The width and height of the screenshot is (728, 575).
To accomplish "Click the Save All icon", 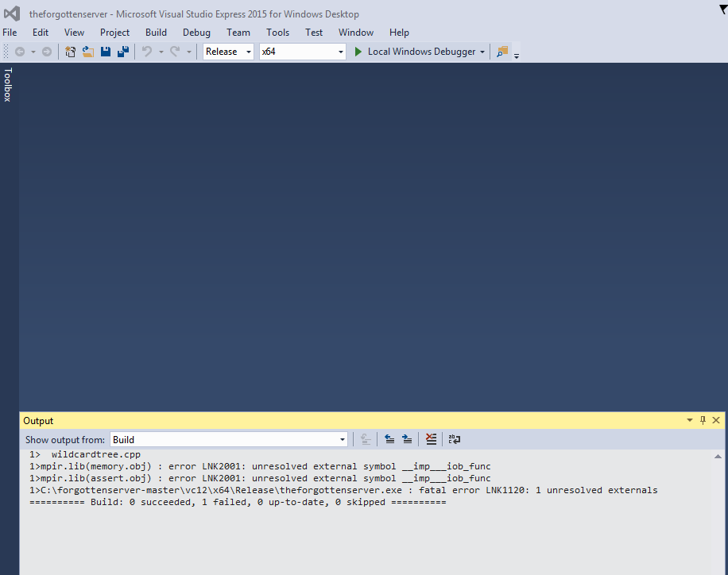I will (123, 52).
